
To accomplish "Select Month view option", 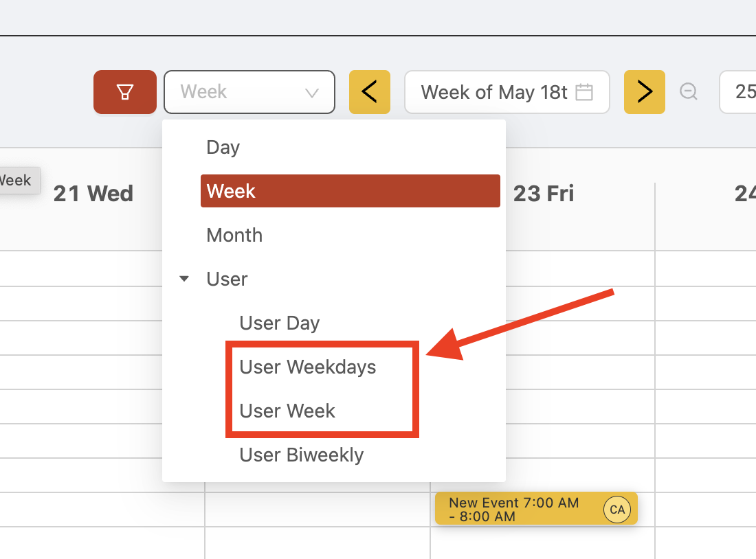I will click(x=350, y=235).
